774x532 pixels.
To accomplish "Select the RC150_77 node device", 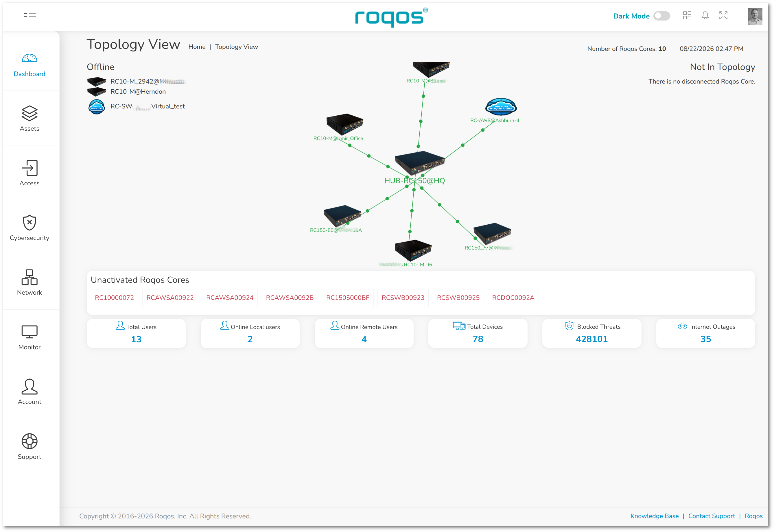I will tap(492, 233).
